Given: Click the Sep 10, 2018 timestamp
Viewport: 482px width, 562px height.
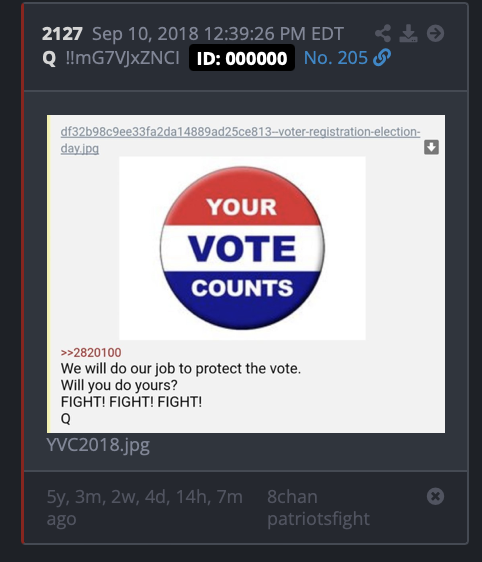Looking at the screenshot, I should 218,34.
